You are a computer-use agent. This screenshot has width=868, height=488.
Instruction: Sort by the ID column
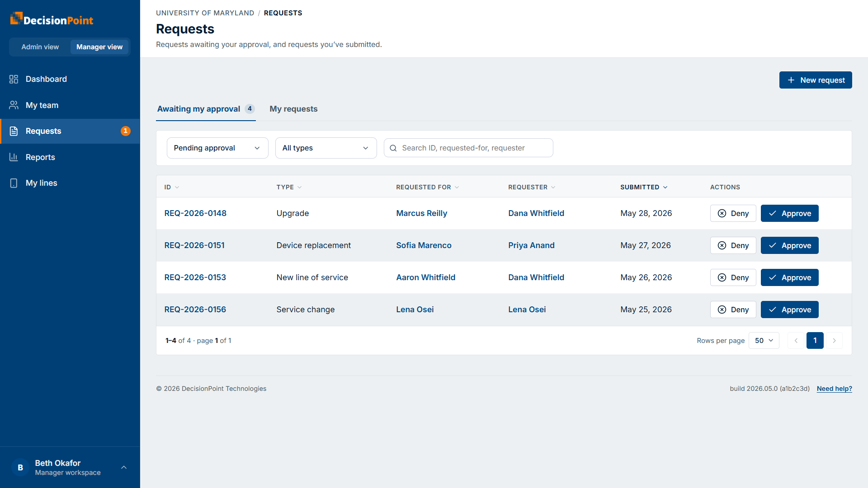tap(172, 187)
